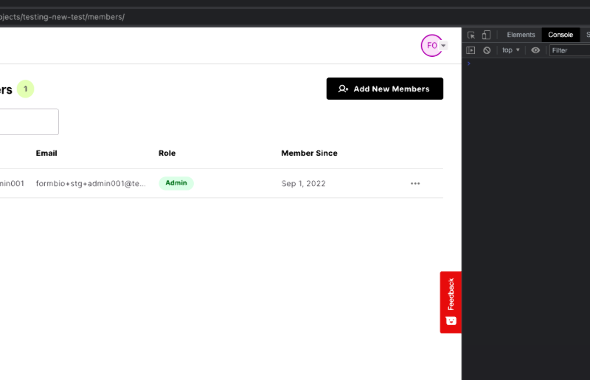Expand the account dropdown arrow beside FO
The image size is (590, 380).
click(x=444, y=46)
